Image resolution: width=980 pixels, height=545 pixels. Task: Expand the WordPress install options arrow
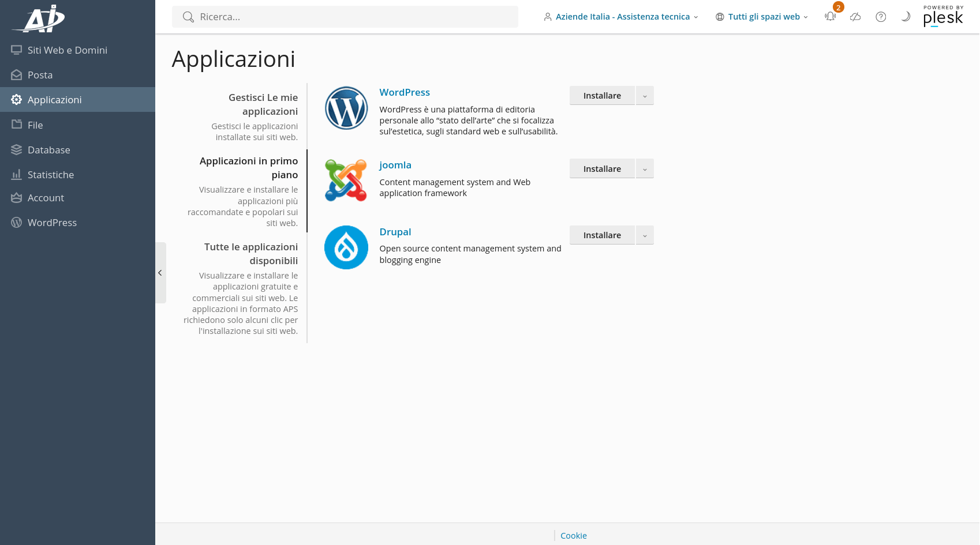pyautogui.click(x=645, y=96)
